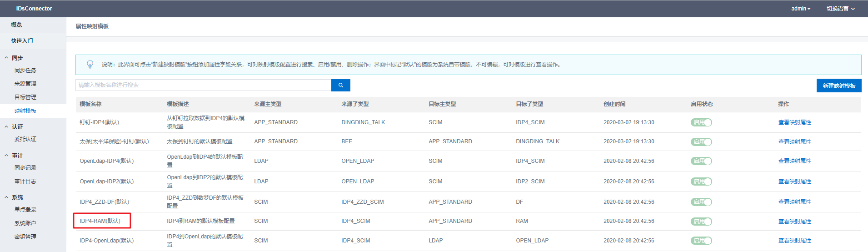868x252 pixels.
Task: Collapse the 审计 sidebar group
Action: (x=17, y=156)
